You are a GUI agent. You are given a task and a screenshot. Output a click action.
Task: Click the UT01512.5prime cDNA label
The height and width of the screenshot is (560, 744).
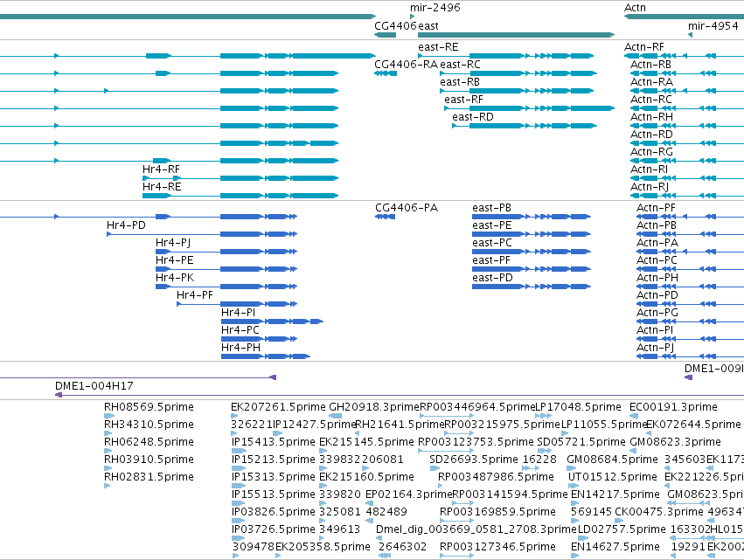[613, 478]
